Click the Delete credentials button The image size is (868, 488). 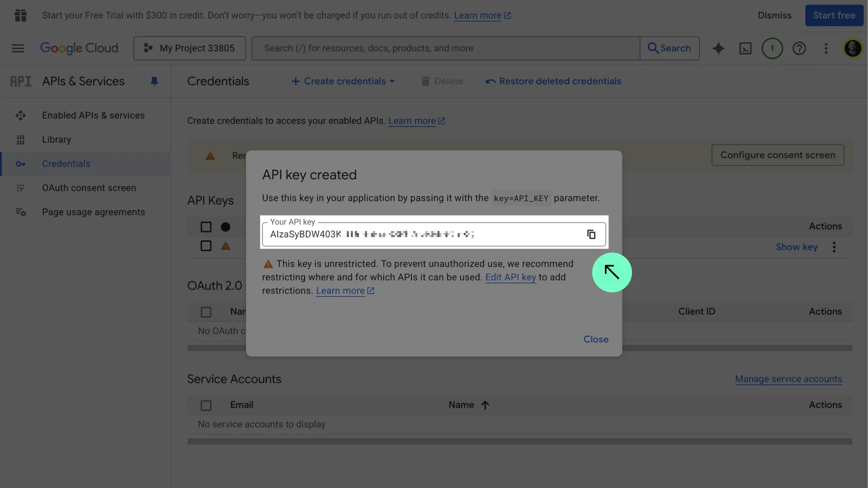(442, 81)
